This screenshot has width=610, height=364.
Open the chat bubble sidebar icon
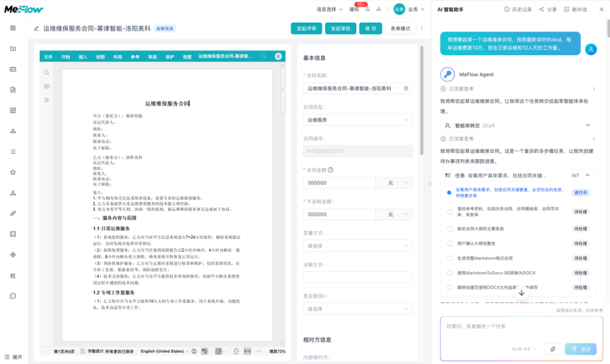point(13,296)
